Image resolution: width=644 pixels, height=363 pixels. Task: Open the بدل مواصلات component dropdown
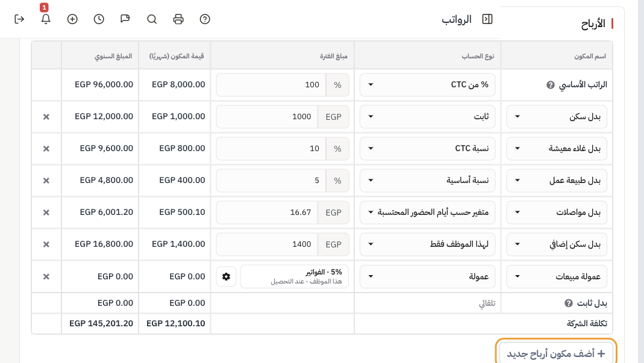click(557, 213)
